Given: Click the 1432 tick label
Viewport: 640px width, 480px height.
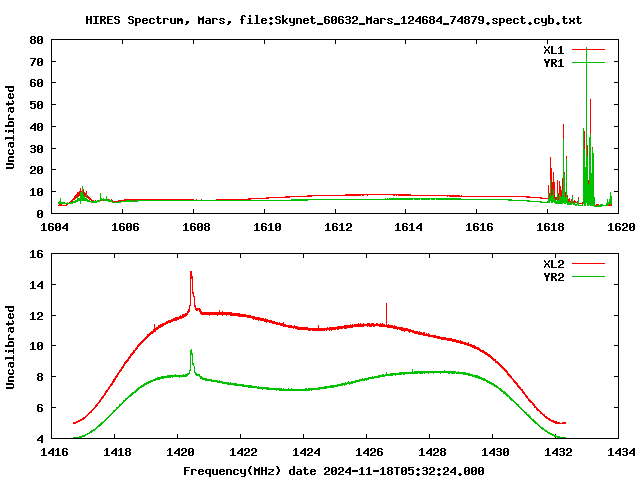Looking at the screenshot, I should [558, 452].
